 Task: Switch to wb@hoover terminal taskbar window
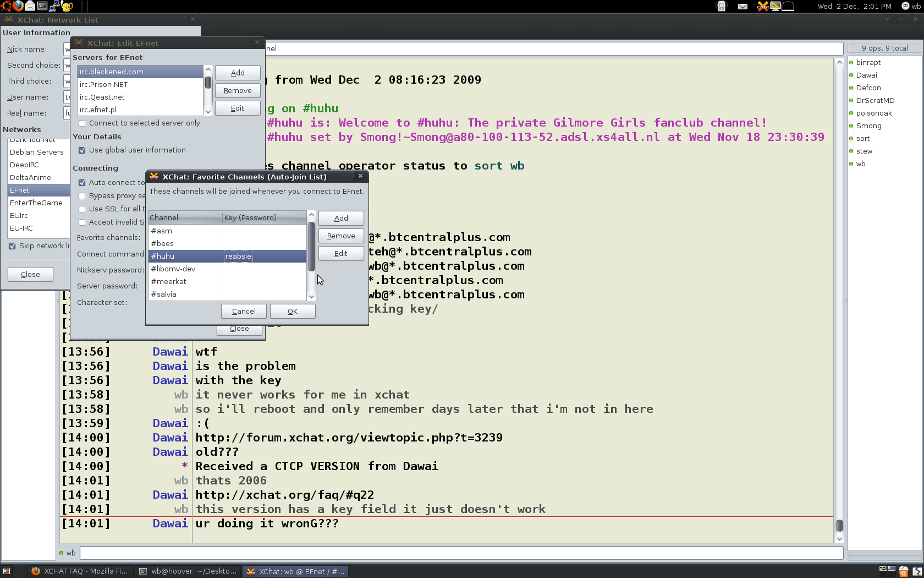click(x=188, y=571)
